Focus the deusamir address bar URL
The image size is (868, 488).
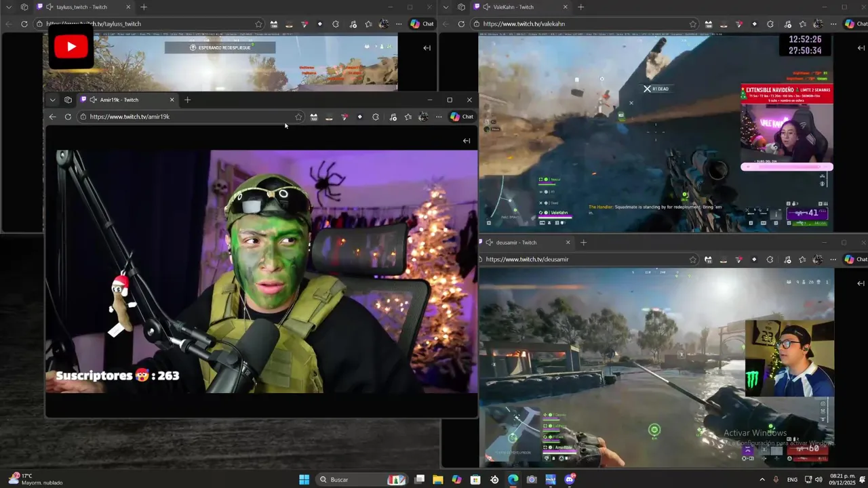tap(527, 260)
